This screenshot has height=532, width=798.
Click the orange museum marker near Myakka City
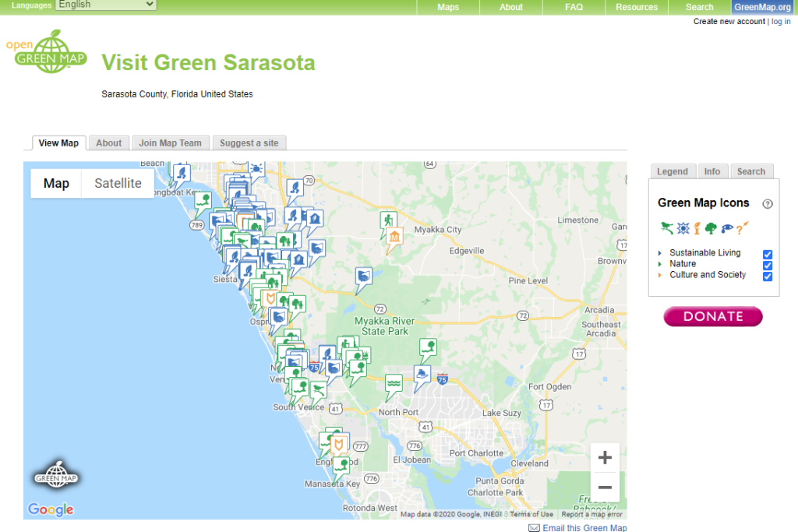tap(394, 238)
